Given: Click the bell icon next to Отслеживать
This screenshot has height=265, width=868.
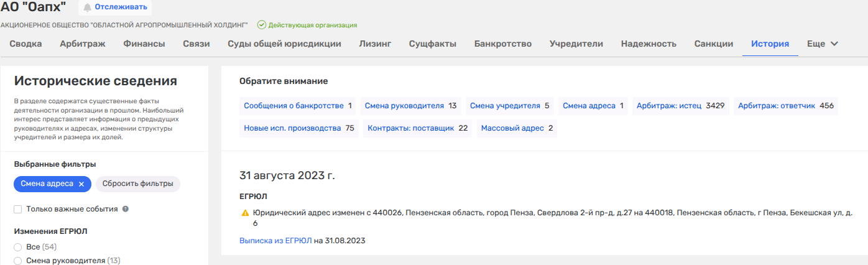Looking at the screenshot, I should click(x=87, y=7).
